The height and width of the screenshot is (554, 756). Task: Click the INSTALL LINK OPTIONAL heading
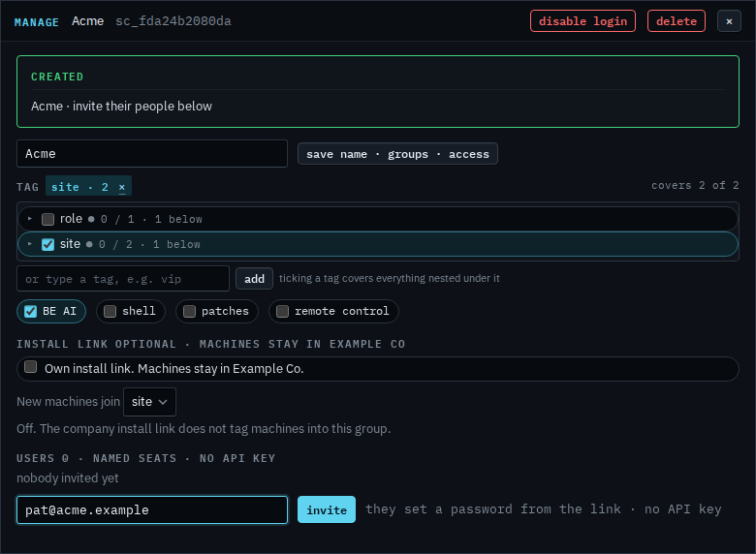(x=210, y=344)
